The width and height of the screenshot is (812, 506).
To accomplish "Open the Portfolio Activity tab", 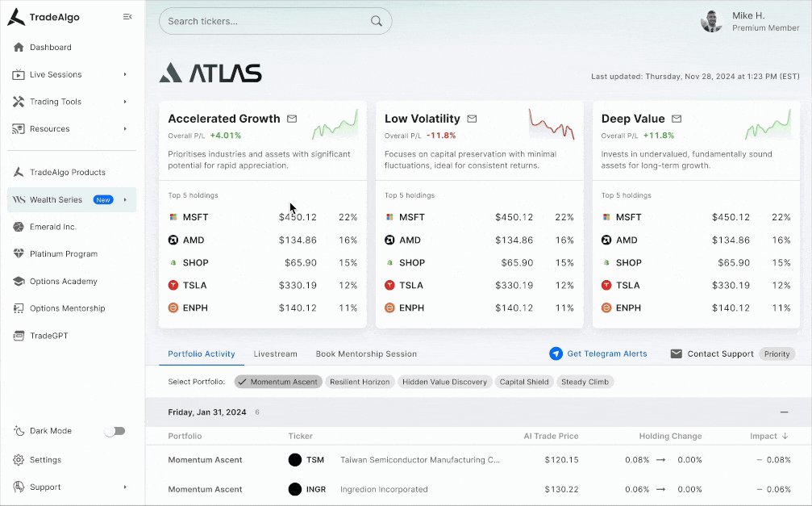I will pyautogui.click(x=202, y=353).
